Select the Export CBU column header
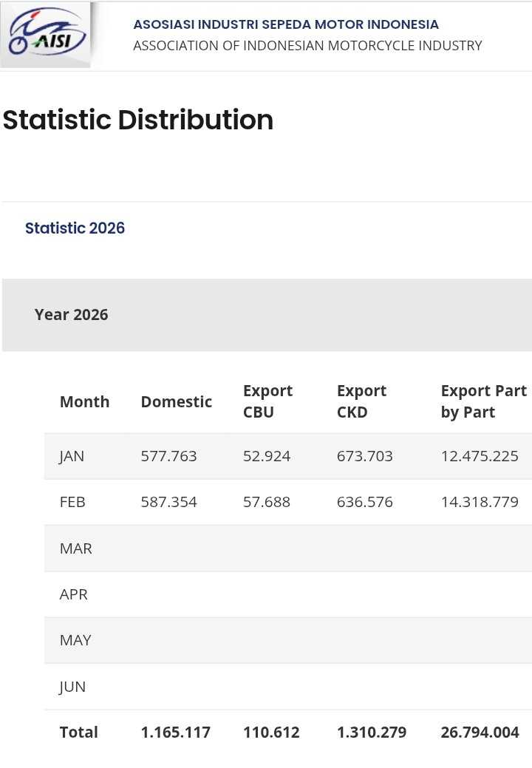Screen dimensions: 532x768 tap(267, 401)
